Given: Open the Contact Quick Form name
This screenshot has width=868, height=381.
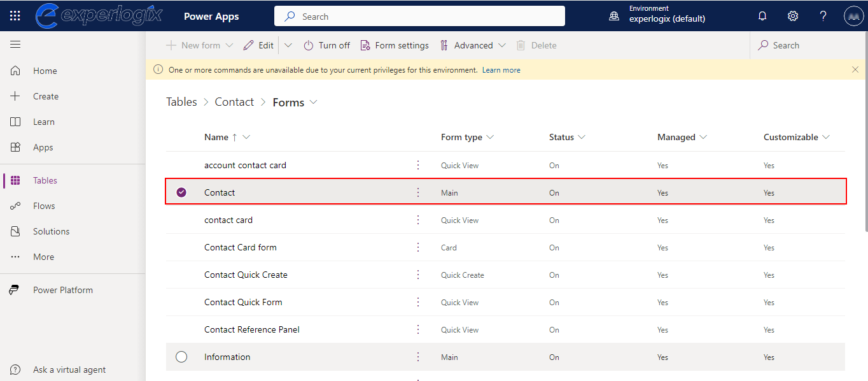Looking at the screenshot, I should [x=243, y=302].
